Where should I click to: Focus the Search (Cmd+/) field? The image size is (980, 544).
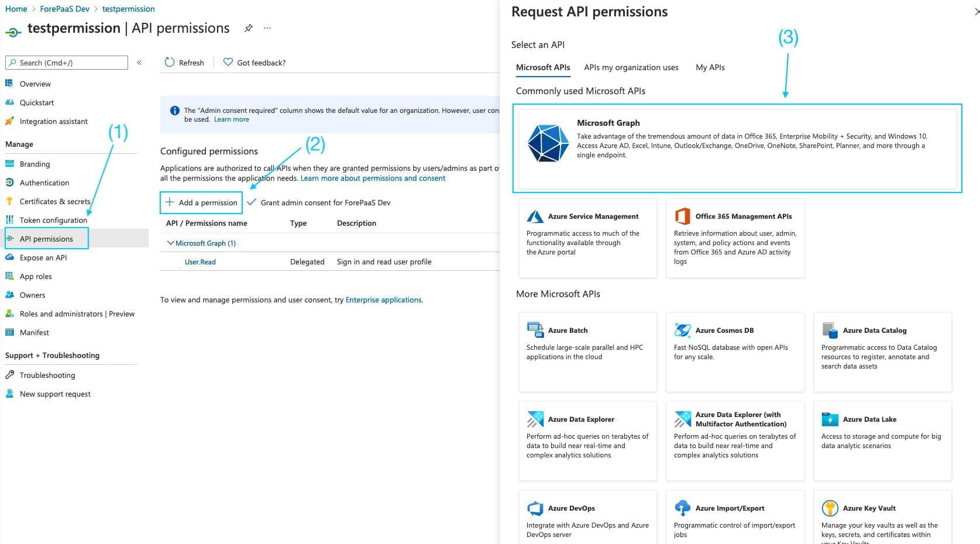67,63
